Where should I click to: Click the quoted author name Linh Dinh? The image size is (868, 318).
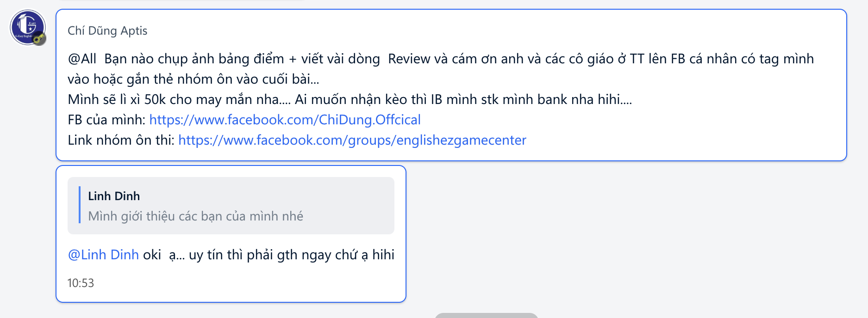(x=114, y=196)
